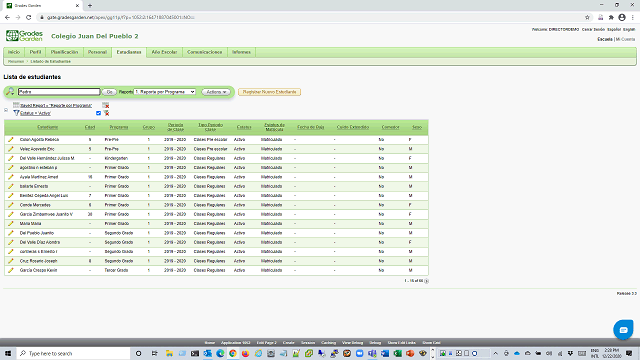Open the pencil editor for Velez Acevedo Eric
This screenshot has width=640, height=360.
point(11,149)
